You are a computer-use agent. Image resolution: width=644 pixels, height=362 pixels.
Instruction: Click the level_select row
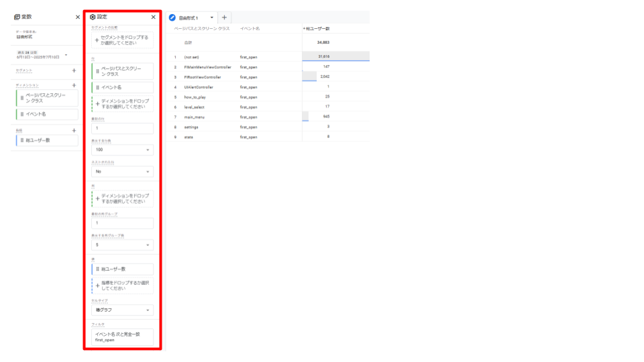(268, 107)
